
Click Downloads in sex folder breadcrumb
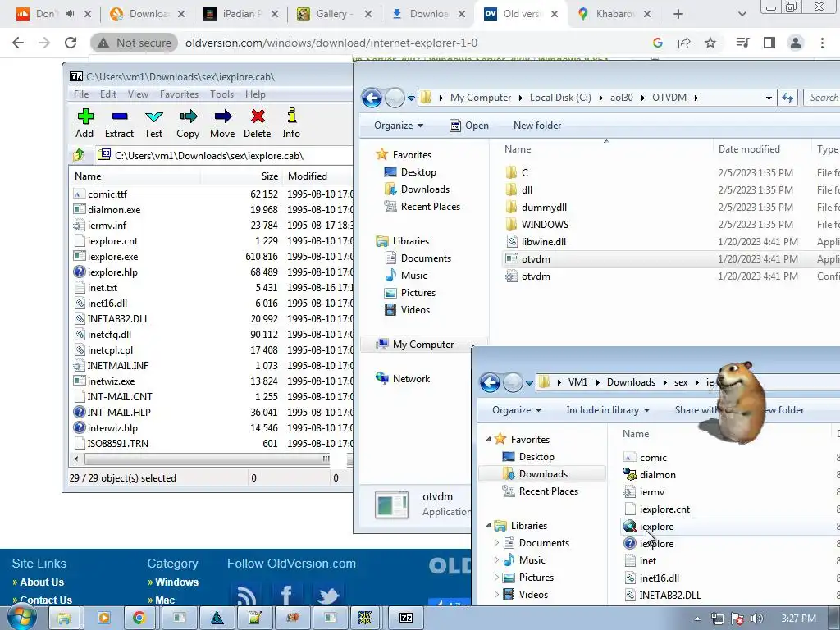[631, 382]
